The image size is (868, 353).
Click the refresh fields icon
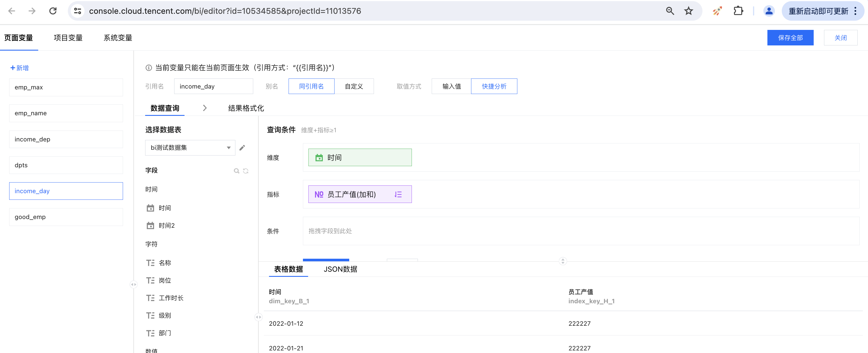click(246, 171)
